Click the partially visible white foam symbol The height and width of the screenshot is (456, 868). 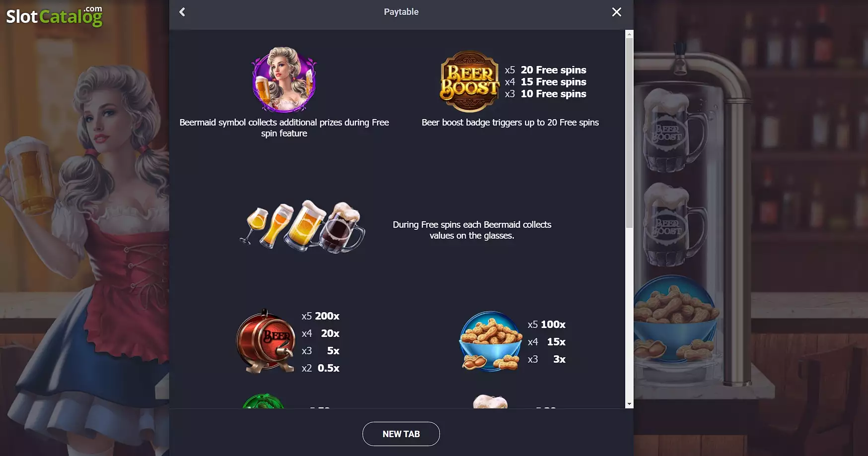[x=490, y=401]
